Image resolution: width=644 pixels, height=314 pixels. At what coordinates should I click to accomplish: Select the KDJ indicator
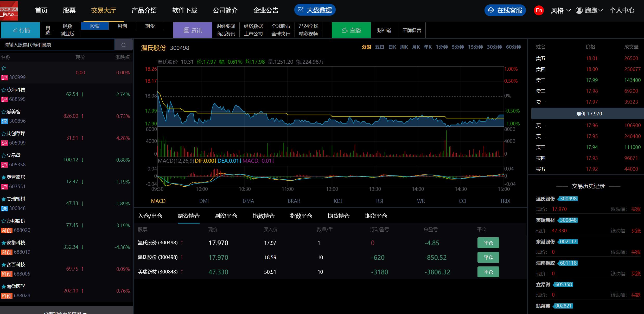338,201
